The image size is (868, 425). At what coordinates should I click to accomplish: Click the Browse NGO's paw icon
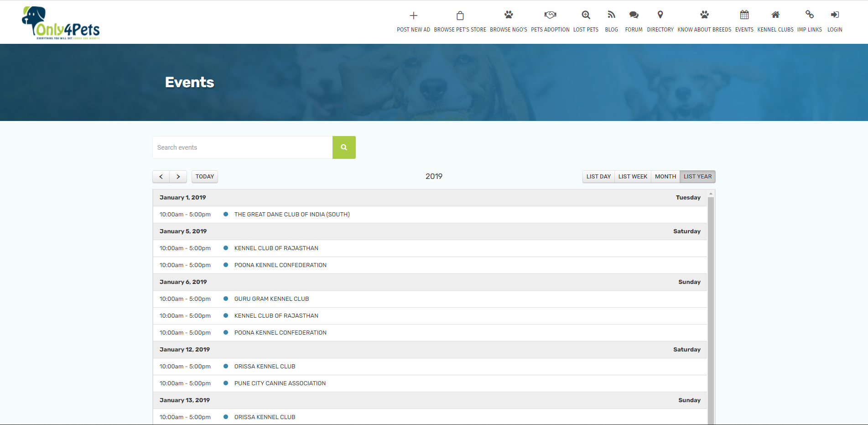click(509, 15)
